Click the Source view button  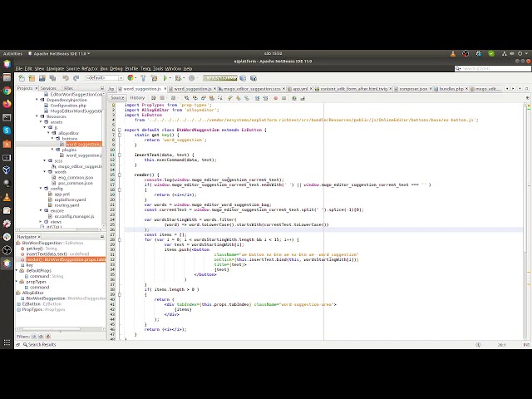(117, 98)
